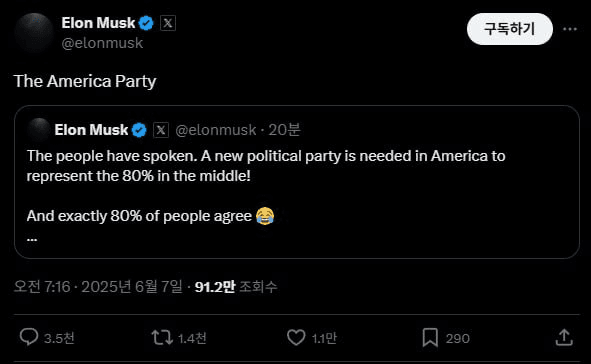Click the reply speech bubble icon

pyautogui.click(x=29, y=337)
